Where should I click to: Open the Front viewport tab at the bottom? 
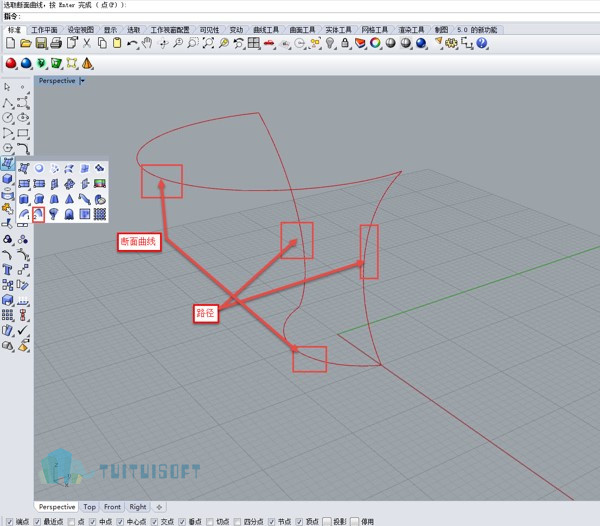click(x=112, y=507)
